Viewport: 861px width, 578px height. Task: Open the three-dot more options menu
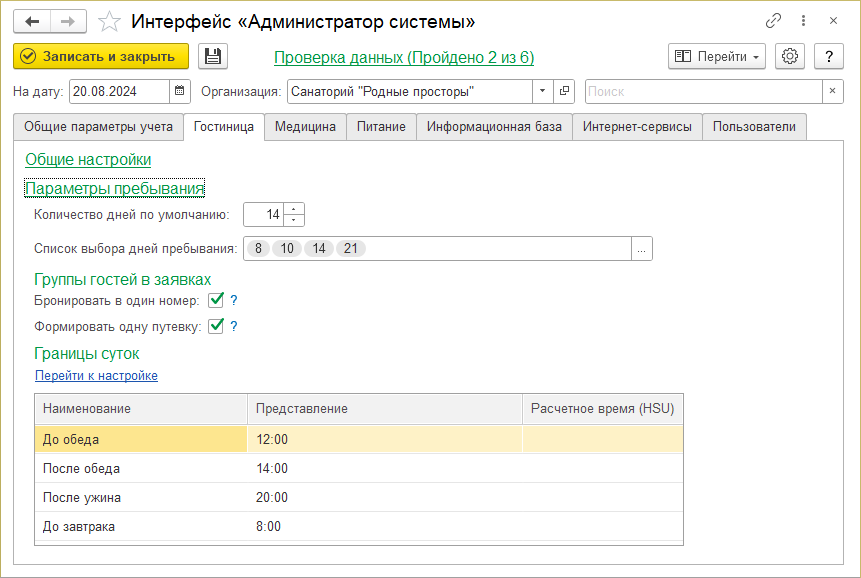[803, 21]
